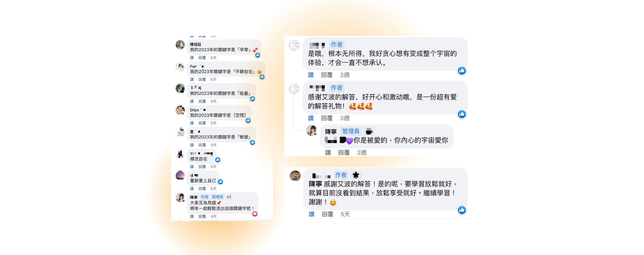Click the coffee cup badge beside 管理員
The width and height of the screenshot is (644, 255).
pos(369,131)
